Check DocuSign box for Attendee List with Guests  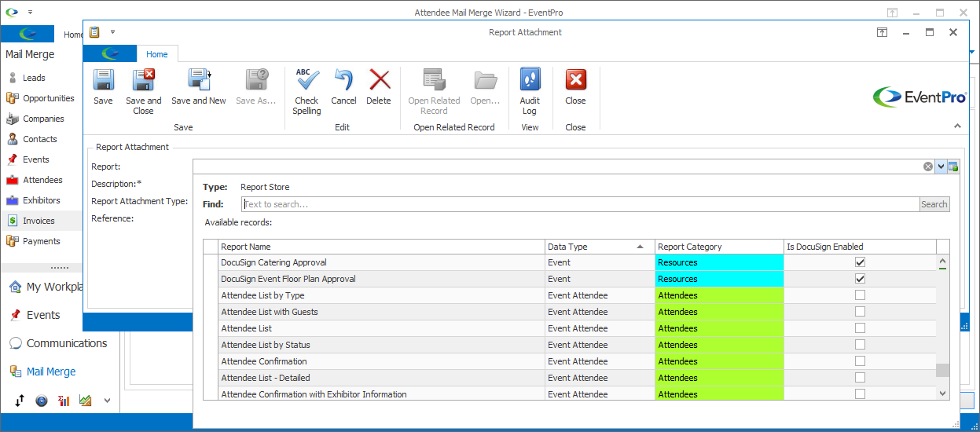click(x=860, y=312)
